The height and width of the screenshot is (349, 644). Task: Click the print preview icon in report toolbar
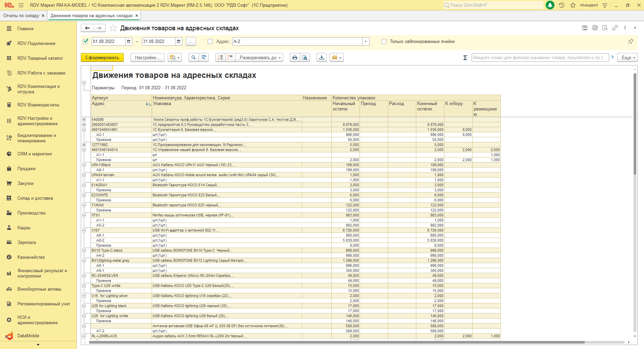[x=305, y=58]
